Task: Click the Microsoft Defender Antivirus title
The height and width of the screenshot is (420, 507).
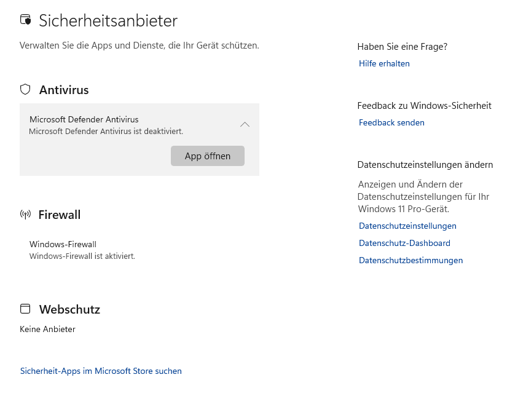Action: point(84,119)
